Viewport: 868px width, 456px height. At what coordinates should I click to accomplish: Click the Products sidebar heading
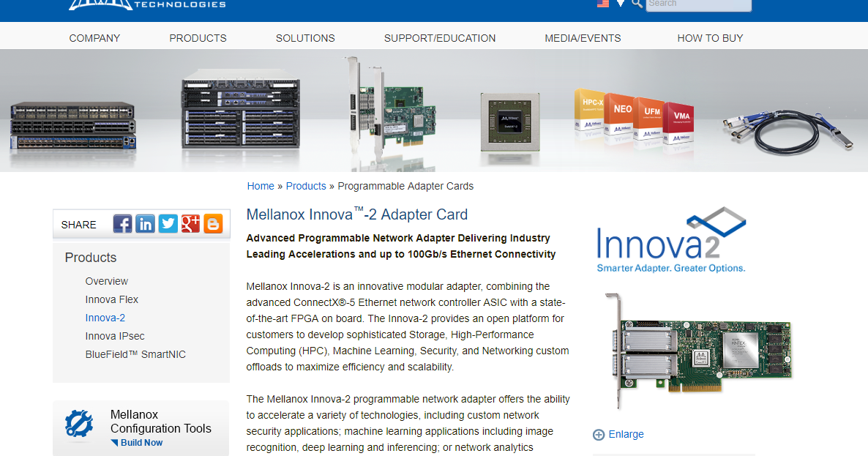point(91,258)
